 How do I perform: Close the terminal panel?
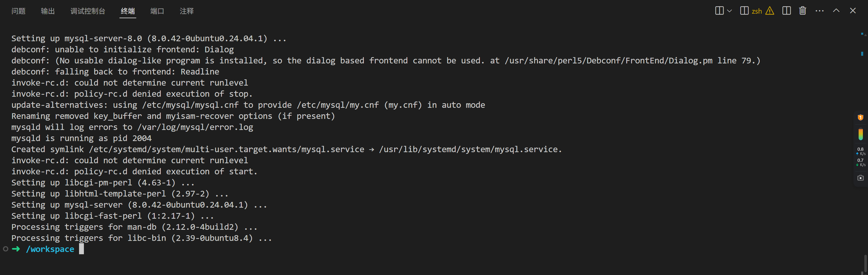point(853,11)
